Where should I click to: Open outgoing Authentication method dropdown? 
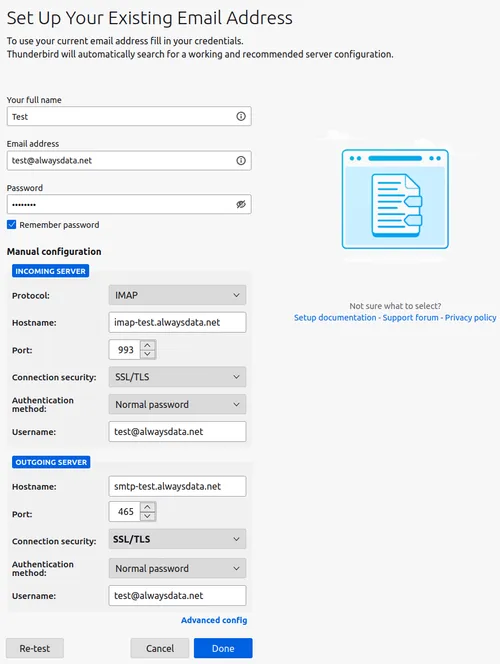coord(177,568)
